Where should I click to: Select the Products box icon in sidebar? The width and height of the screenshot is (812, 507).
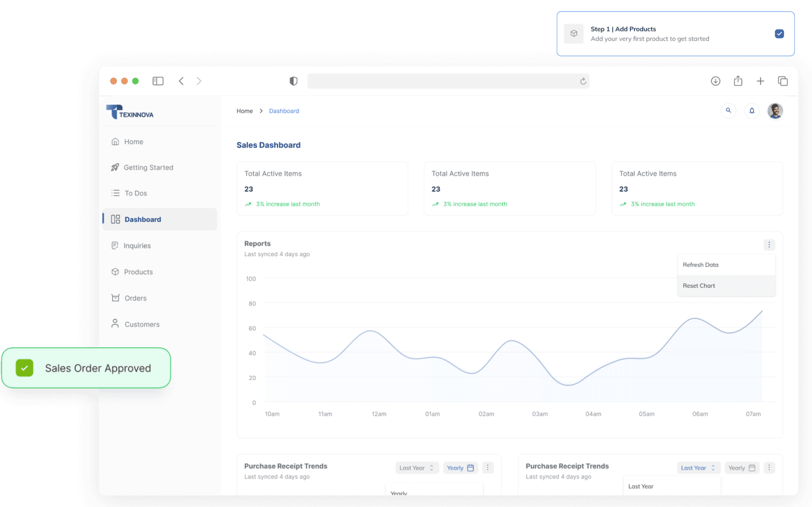[x=115, y=272]
